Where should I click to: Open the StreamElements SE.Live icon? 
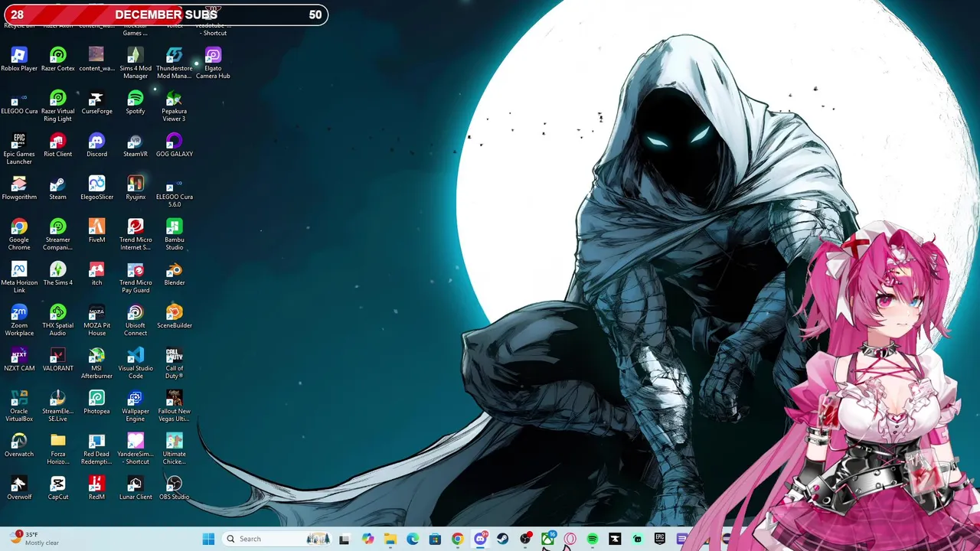point(58,406)
